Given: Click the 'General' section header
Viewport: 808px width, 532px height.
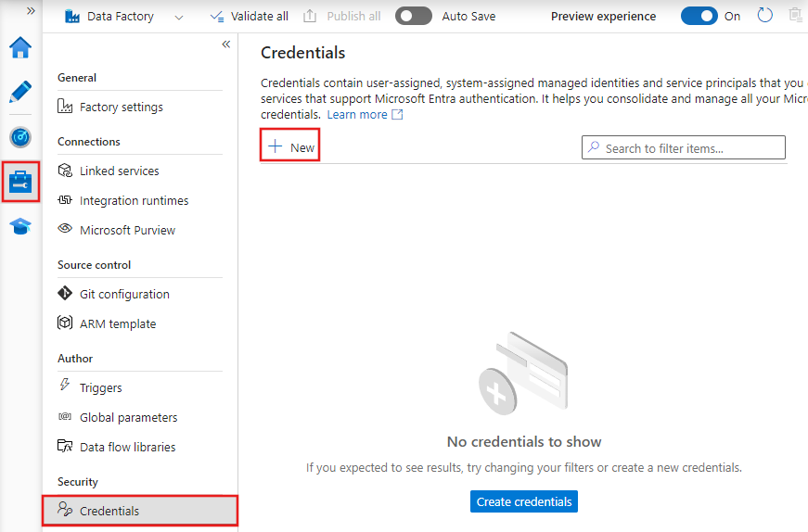Looking at the screenshot, I should pos(77,78).
